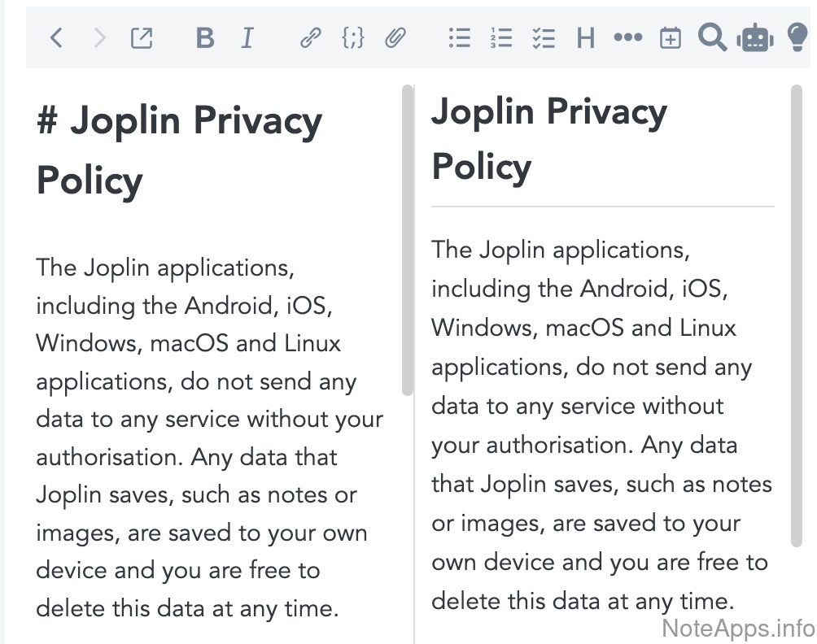This screenshot has height=644, width=817.
Task: Insert a hyperlink using the link icon
Action: [x=310, y=37]
